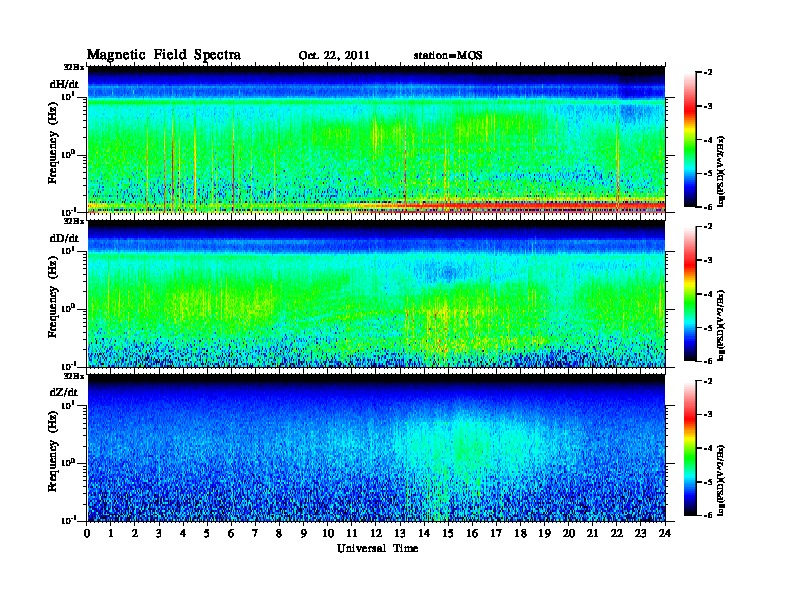Select the dH/dt panel label
The width and height of the screenshot is (792, 612).
pos(65,84)
